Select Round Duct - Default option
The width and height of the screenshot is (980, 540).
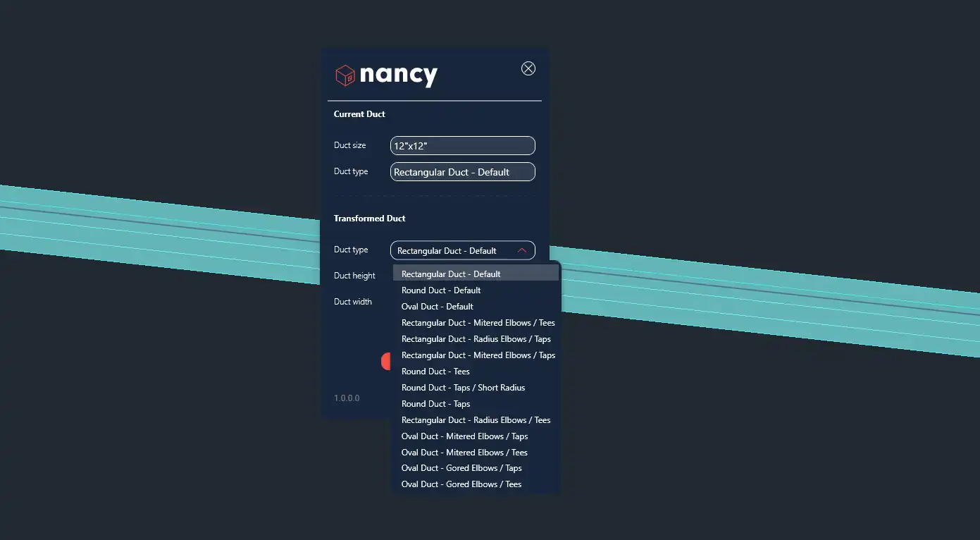click(441, 290)
